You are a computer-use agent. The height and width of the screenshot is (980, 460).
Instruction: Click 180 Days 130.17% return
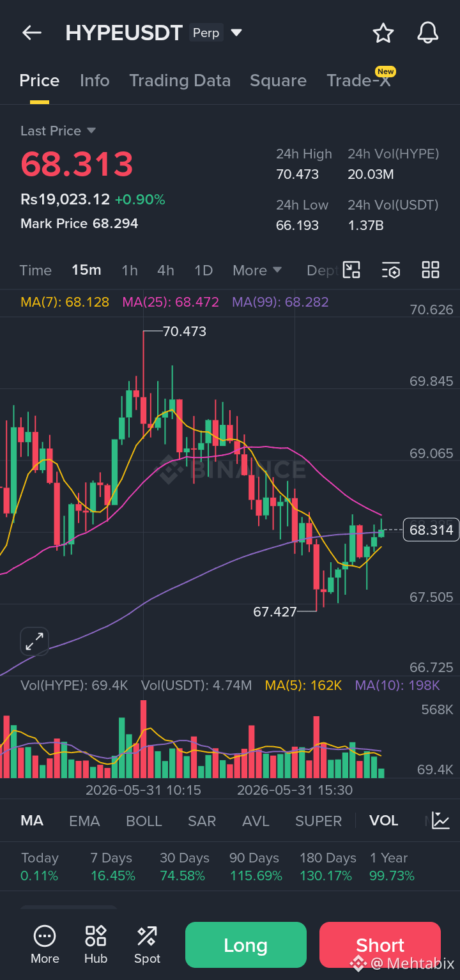[x=328, y=867]
